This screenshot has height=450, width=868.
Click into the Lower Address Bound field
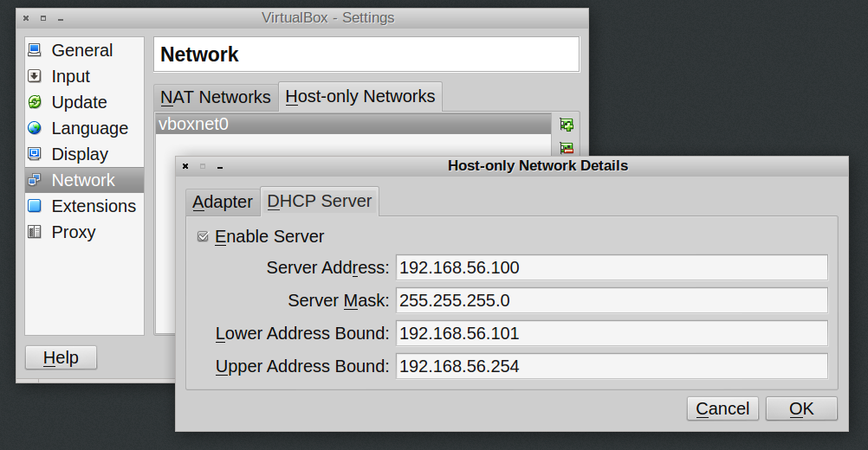pyautogui.click(x=611, y=333)
